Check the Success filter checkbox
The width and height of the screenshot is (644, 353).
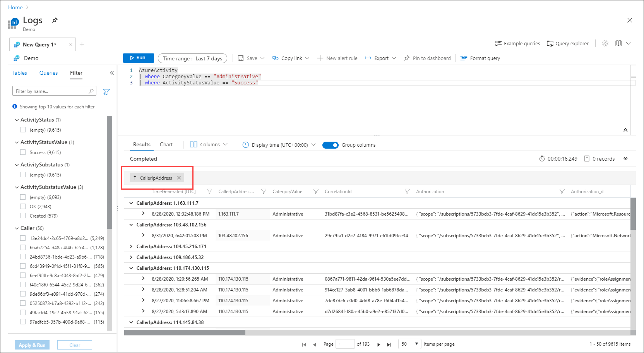[23, 152]
